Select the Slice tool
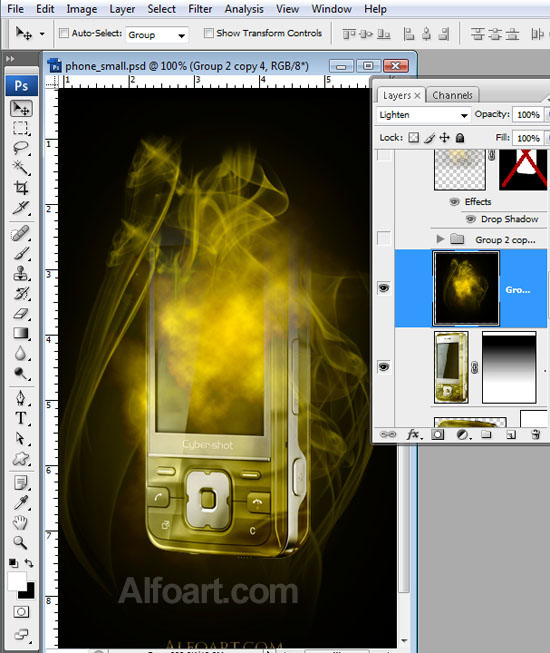 pos(21,207)
